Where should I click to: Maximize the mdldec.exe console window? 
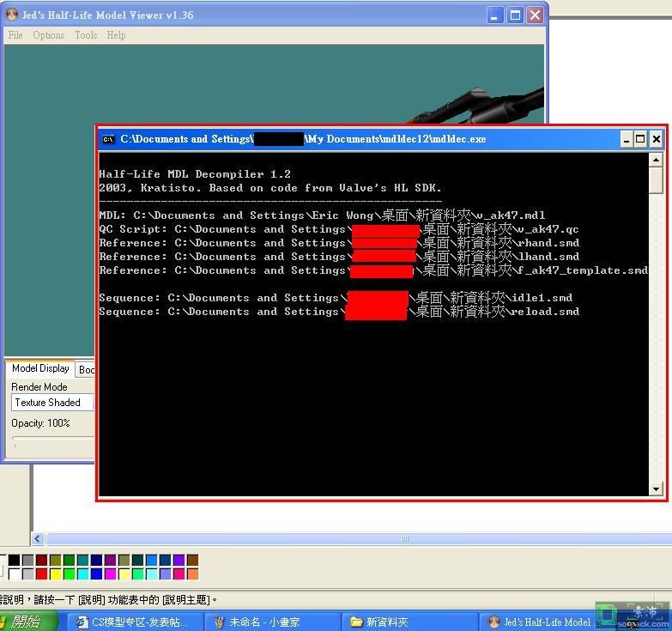(x=640, y=139)
